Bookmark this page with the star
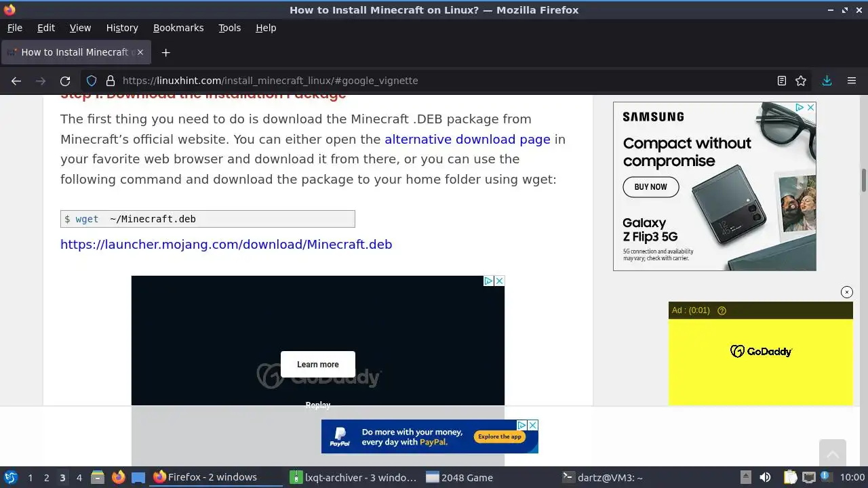 pos(801,81)
